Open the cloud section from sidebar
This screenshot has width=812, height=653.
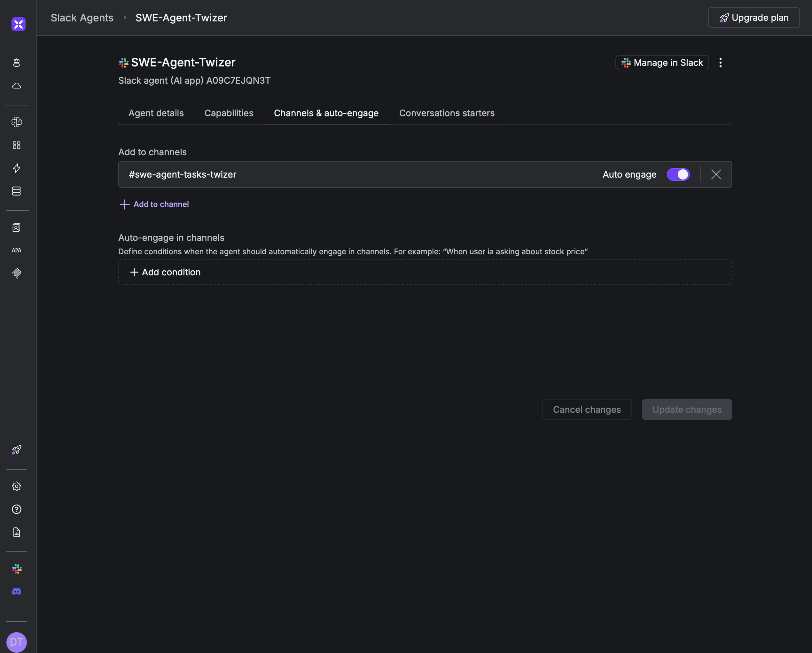pyautogui.click(x=17, y=86)
